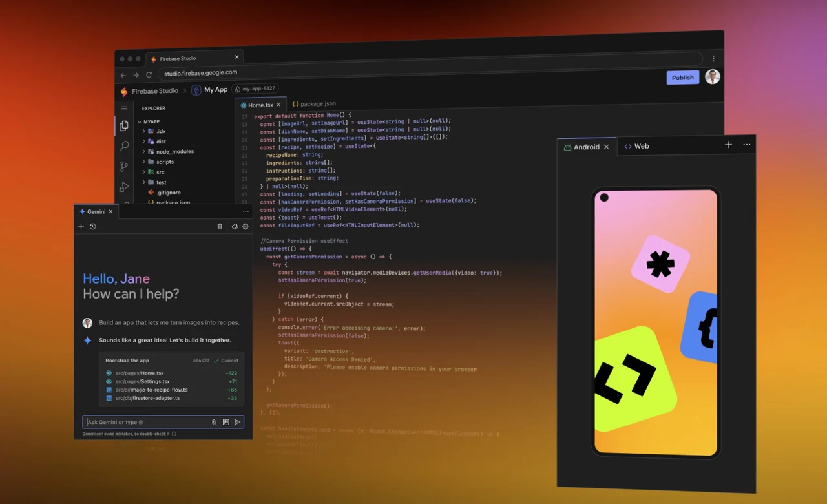Viewport: 827px width, 504px height.
Task: Go back in the browser
Action: pos(123,75)
